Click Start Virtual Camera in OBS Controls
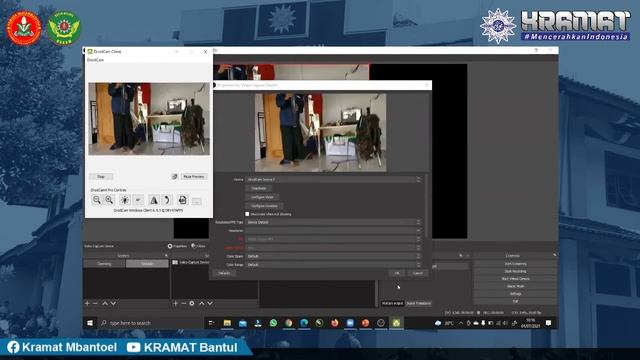 tap(516, 279)
